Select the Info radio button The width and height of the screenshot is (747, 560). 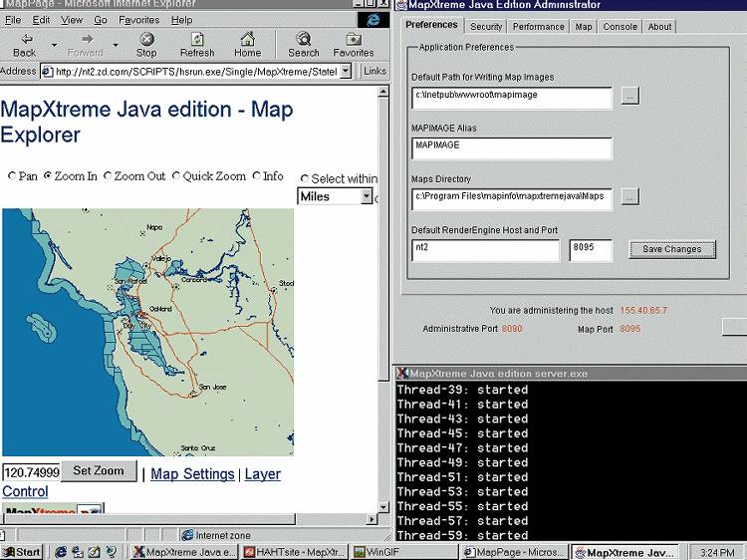(257, 175)
